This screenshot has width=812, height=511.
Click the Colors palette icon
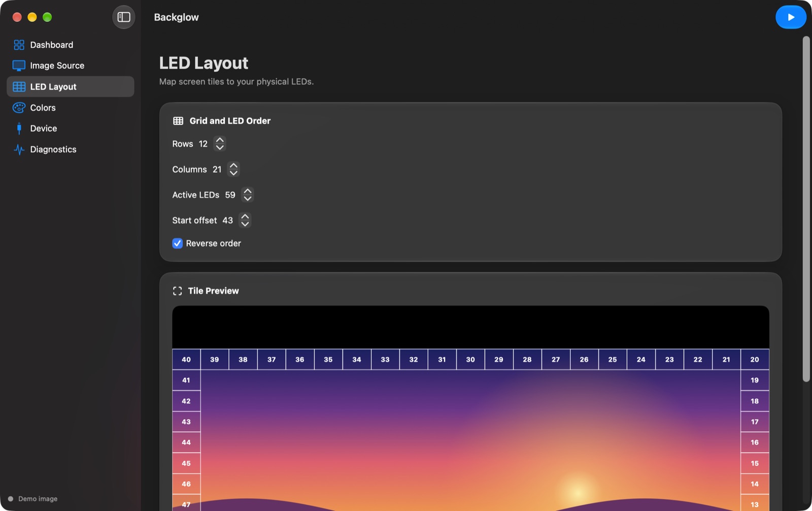(x=19, y=108)
